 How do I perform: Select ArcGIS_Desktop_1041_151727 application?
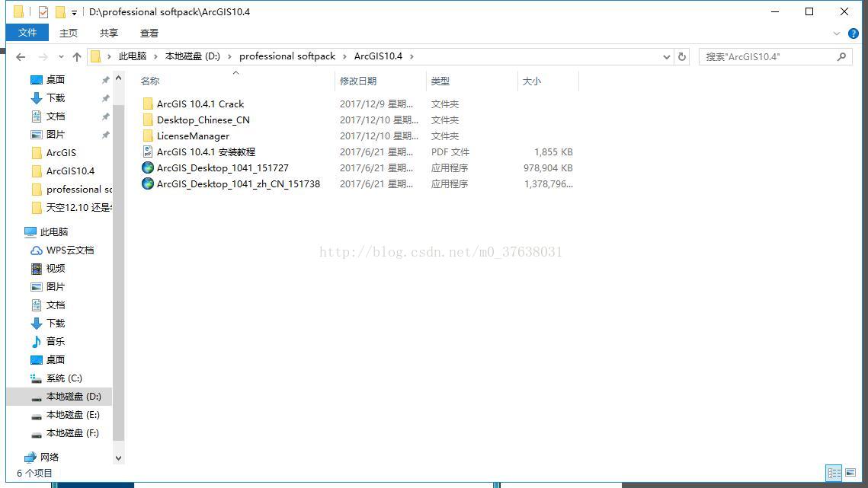tap(222, 167)
